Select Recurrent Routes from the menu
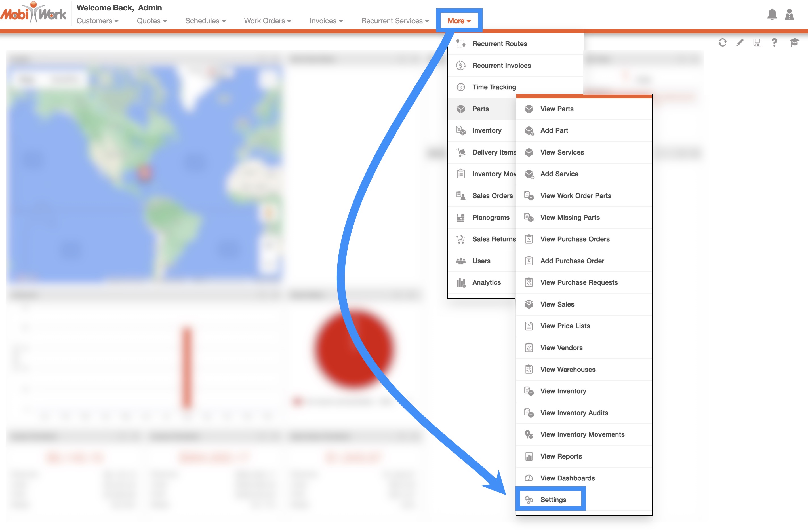This screenshot has height=532, width=808. (x=499, y=44)
